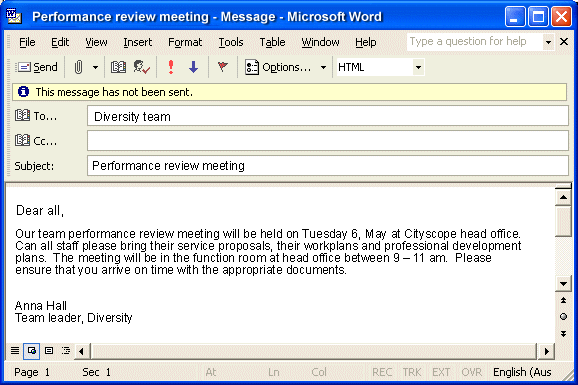This screenshot has width=578, height=385.
Task: Open the help question history dropdown arrow
Action: tap(548, 42)
